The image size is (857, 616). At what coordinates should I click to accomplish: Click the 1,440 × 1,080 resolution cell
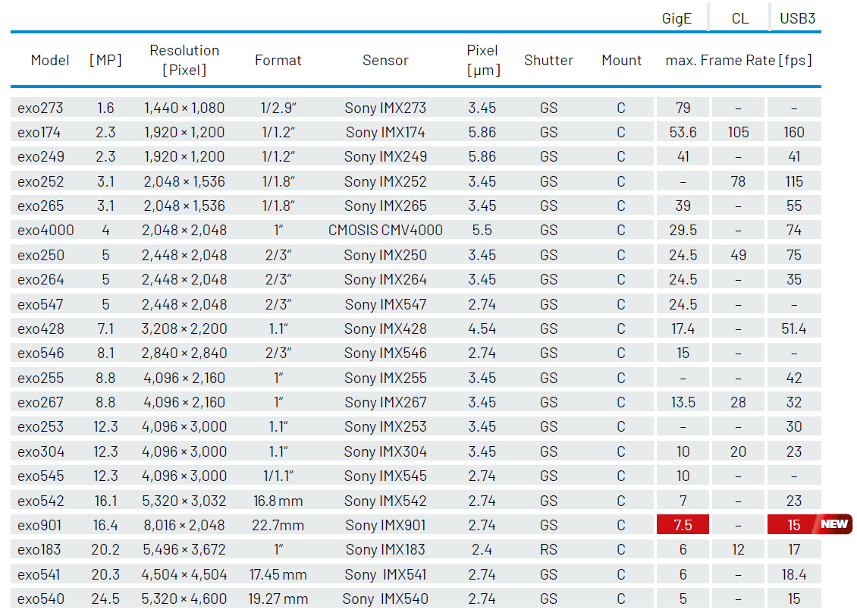tap(184, 108)
